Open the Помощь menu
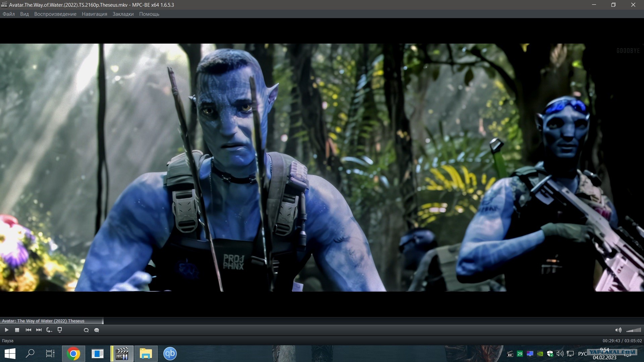 [149, 14]
